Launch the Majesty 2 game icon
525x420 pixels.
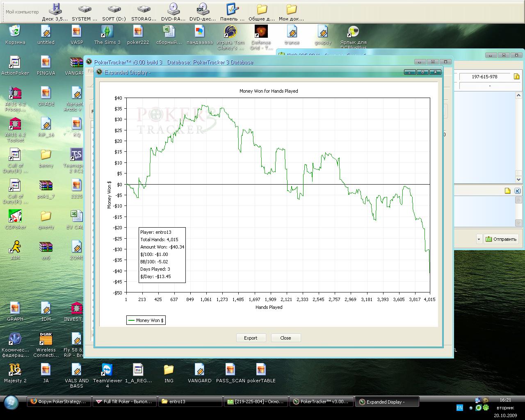[x=15, y=373]
